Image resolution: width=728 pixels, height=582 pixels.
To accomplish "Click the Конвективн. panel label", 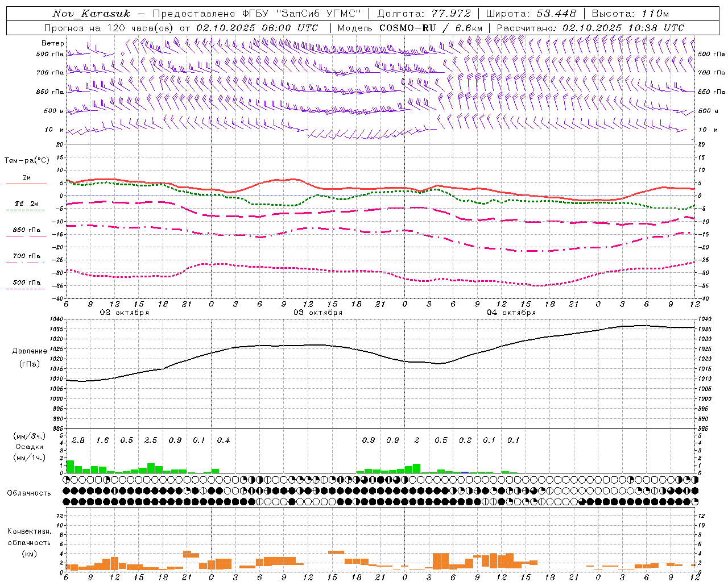I will point(30,532).
